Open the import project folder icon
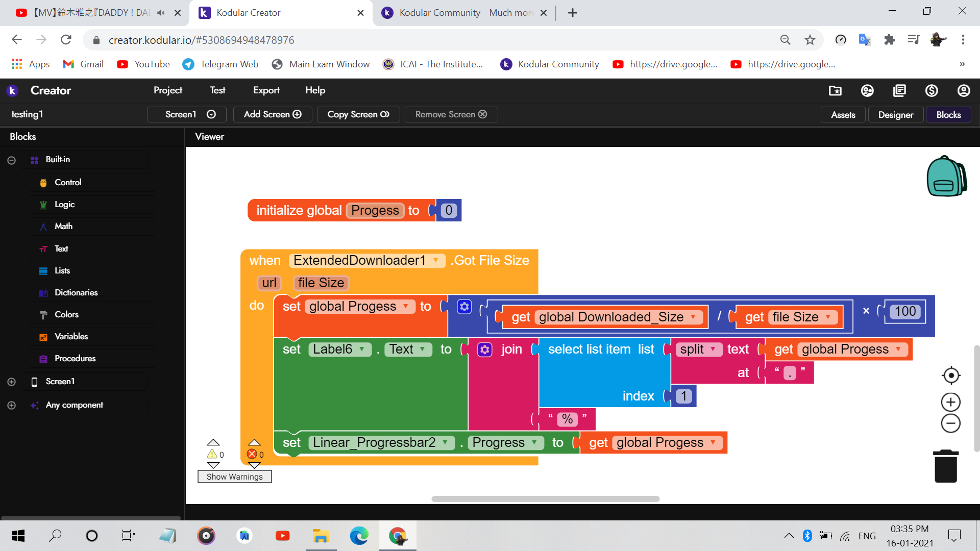Screen dimensions: 980x551 coord(835,90)
